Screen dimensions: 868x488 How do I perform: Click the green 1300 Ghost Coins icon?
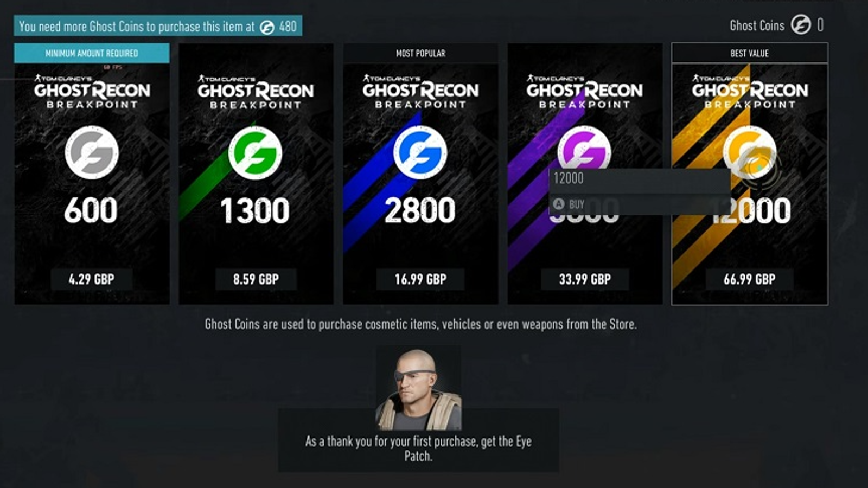(x=256, y=152)
